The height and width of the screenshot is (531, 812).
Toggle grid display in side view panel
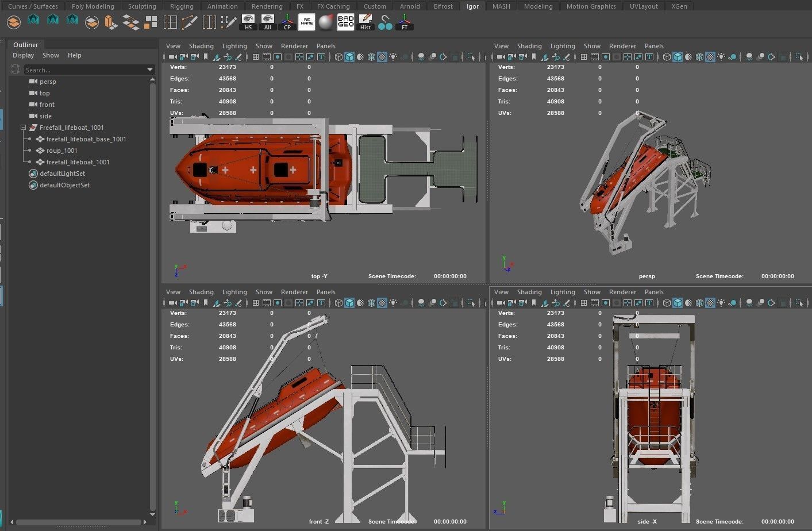click(x=584, y=303)
